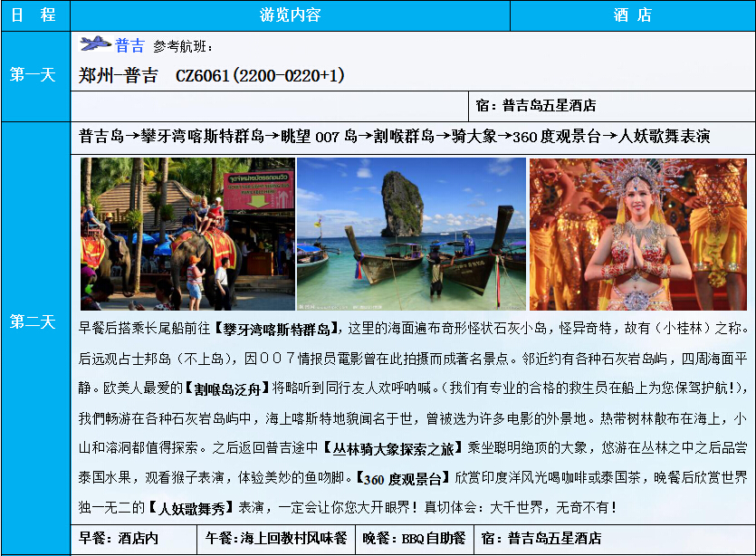This screenshot has height=556, width=756.
Task: Click the blue 普吉 destination link
Action: 129,45
